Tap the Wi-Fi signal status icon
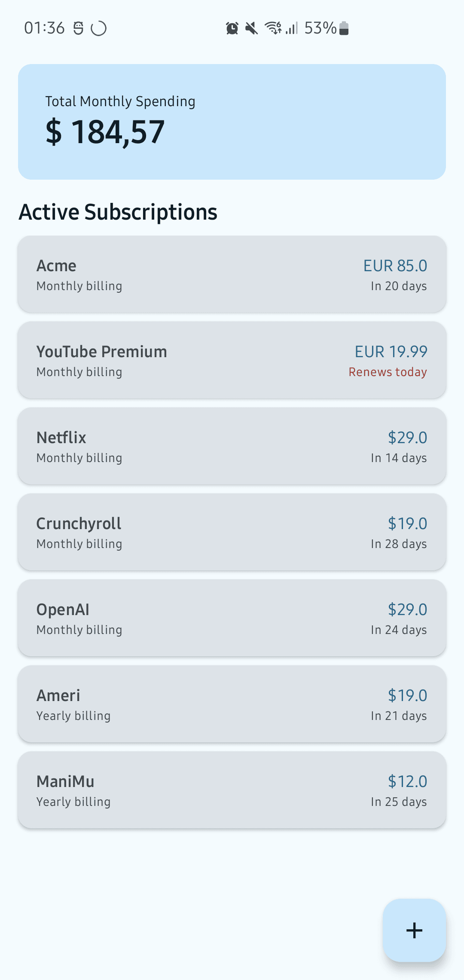The image size is (464, 980). point(273,28)
